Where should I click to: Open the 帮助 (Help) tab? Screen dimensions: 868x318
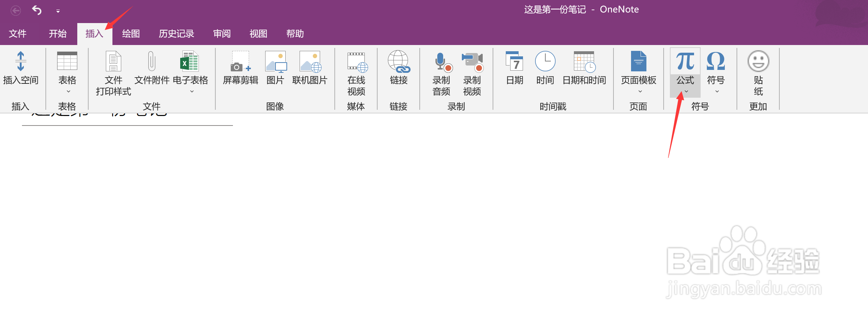point(295,34)
